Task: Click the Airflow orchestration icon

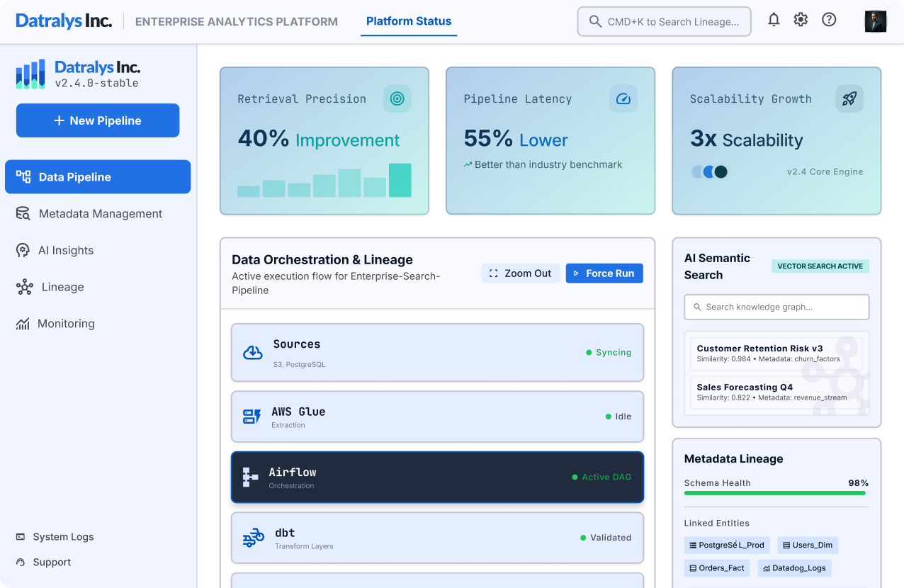Action: pyautogui.click(x=250, y=477)
